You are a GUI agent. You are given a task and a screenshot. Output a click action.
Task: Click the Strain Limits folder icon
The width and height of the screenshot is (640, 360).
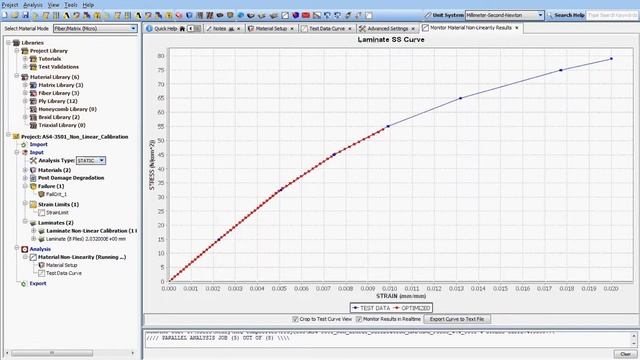[33, 204]
